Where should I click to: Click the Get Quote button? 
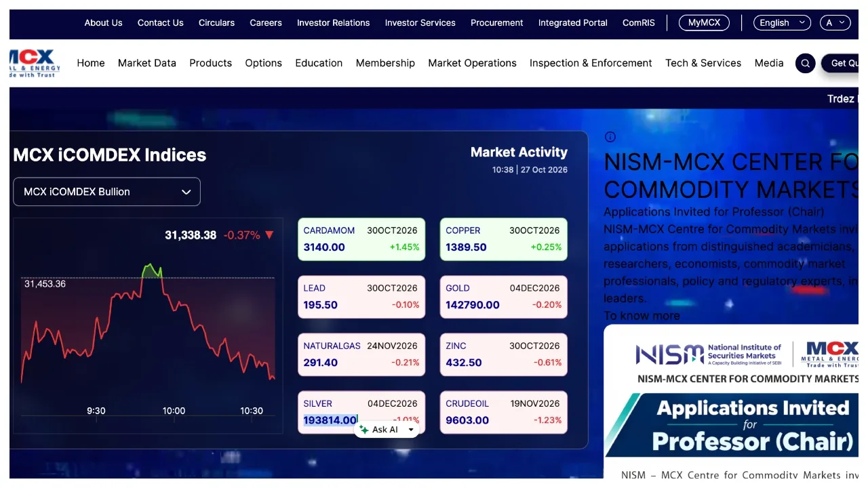(841, 63)
